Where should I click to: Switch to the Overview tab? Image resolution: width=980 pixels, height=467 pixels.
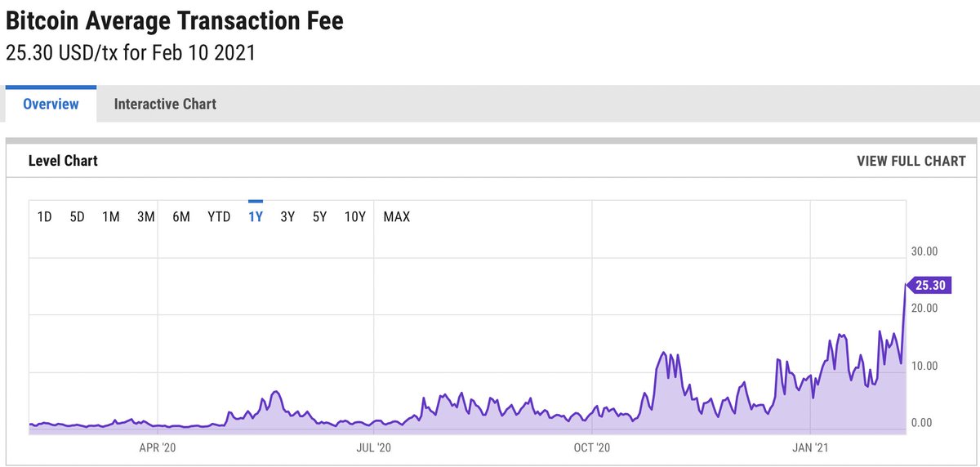pos(51,104)
